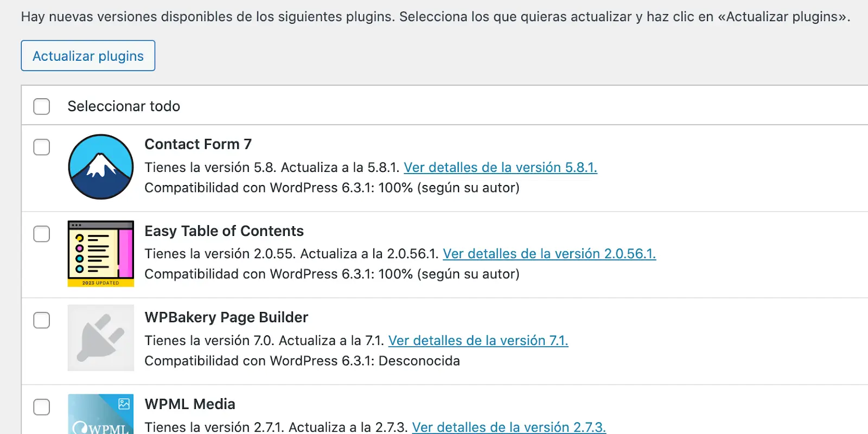
Task: Open Ver detalles de la versión 2.0.56.1 link
Action: click(x=550, y=254)
